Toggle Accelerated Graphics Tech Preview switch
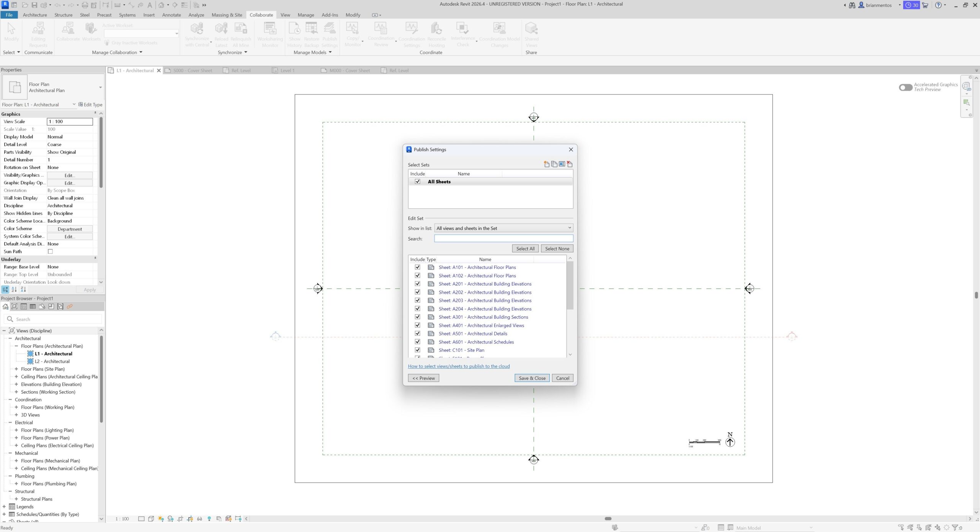Screen dimensions: 980x532 pyautogui.click(x=906, y=88)
